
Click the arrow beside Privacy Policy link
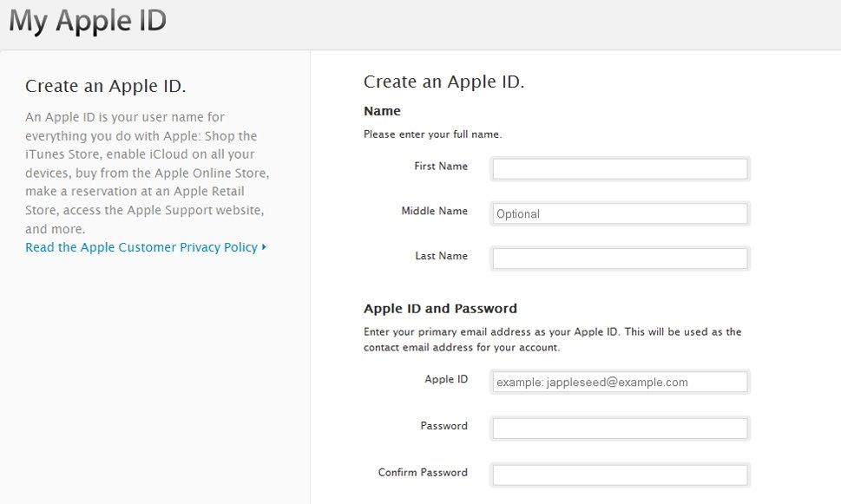pyautogui.click(x=264, y=247)
